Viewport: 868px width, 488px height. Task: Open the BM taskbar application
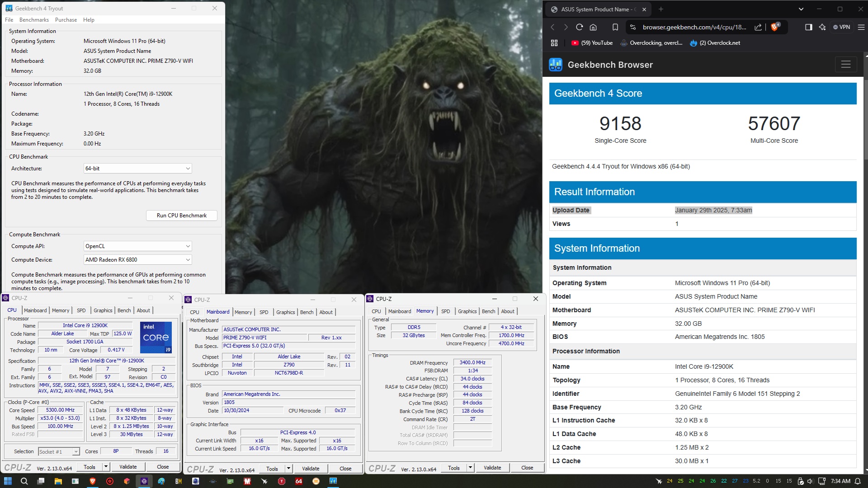point(179,481)
